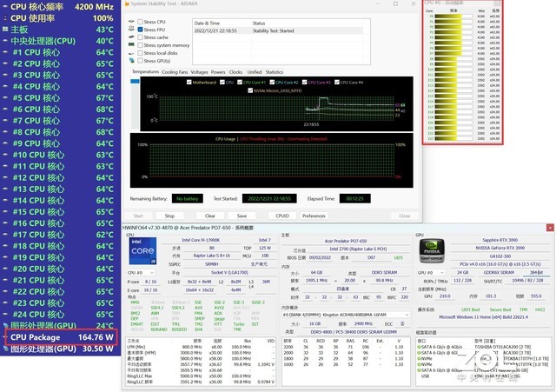This screenshot has width=556, height=392.
Task: Click the Sapphire RTX 3090 name field
Action: 500,240
